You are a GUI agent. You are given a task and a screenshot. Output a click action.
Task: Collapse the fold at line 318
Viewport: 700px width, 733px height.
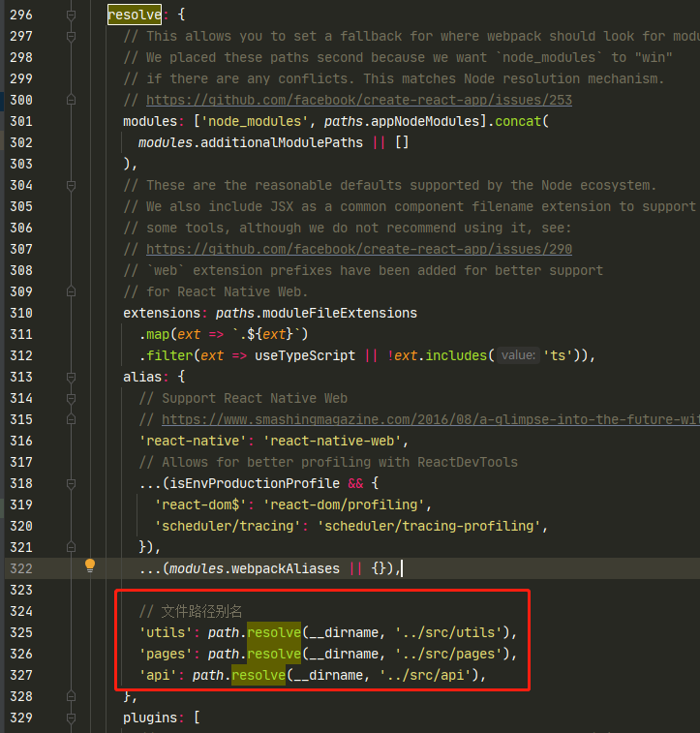pos(71,484)
